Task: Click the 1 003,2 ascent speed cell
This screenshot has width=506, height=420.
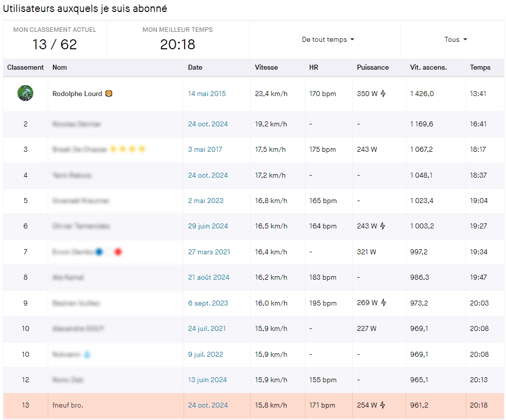Action: [422, 226]
